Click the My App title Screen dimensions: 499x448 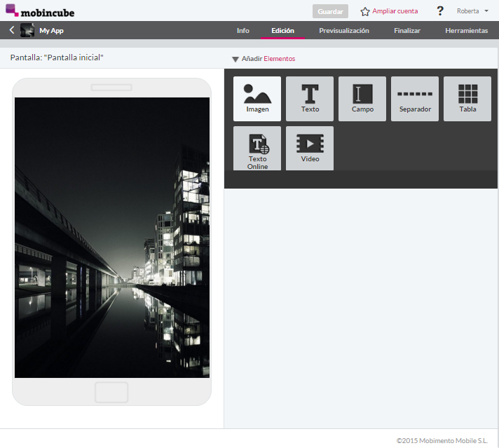coord(52,31)
